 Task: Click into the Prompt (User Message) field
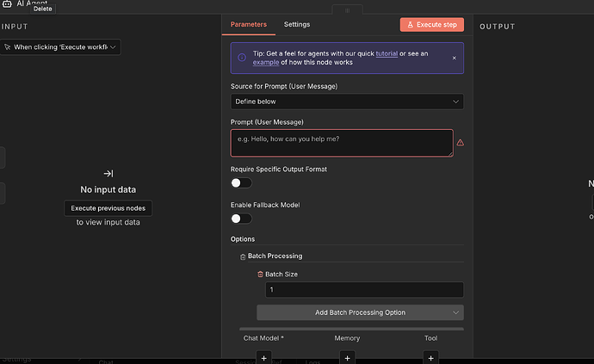[x=341, y=143]
